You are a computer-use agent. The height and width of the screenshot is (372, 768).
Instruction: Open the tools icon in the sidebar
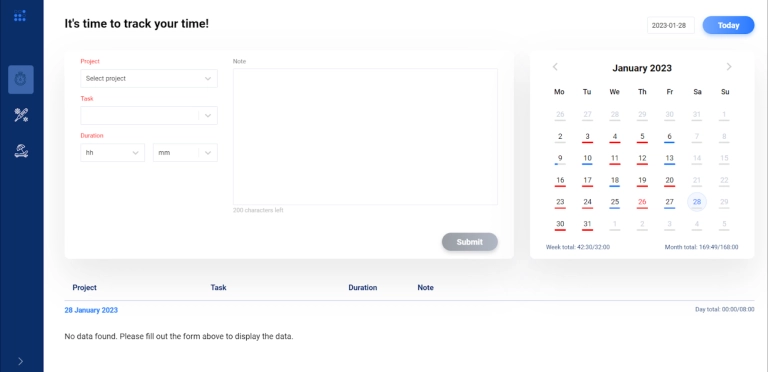click(x=21, y=116)
